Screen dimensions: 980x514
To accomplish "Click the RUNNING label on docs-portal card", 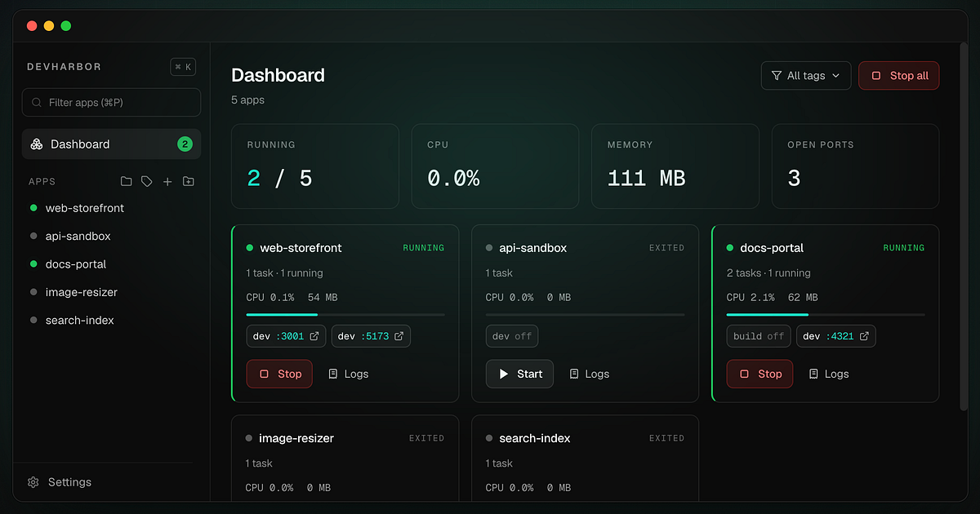I will tap(904, 248).
